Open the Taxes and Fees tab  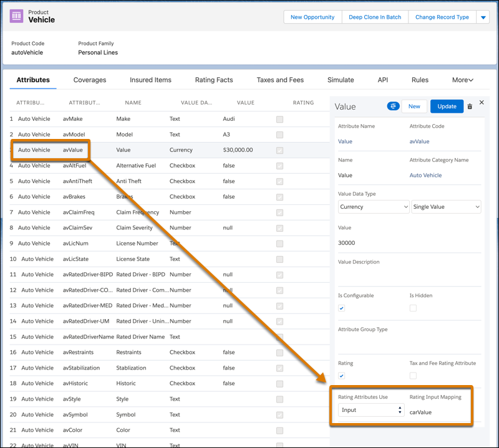(280, 80)
